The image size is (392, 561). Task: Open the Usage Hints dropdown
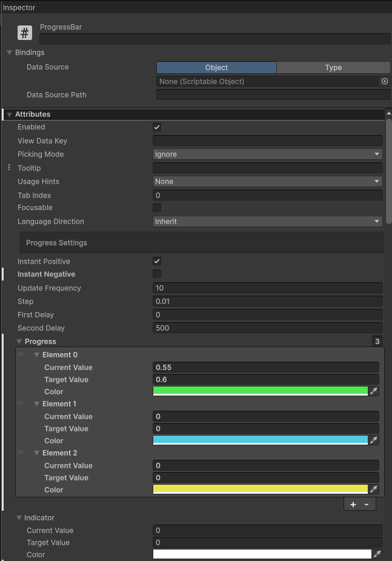(x=267, y=181)
